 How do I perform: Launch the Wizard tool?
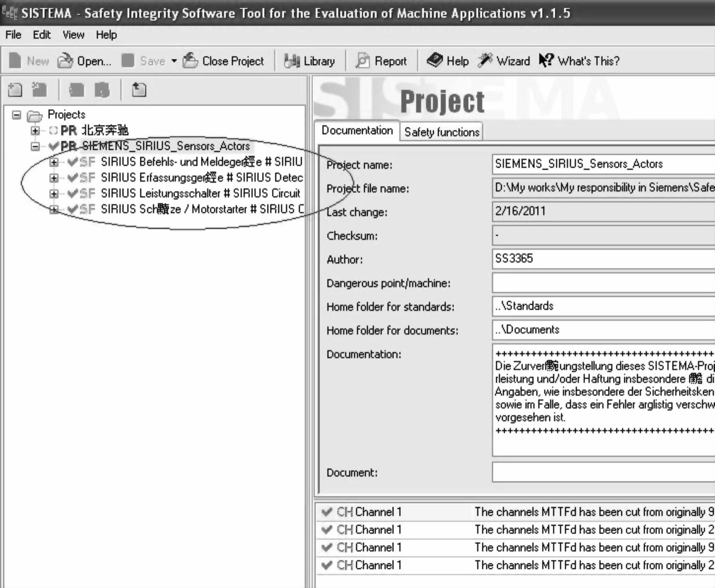[x=504, y=61]
